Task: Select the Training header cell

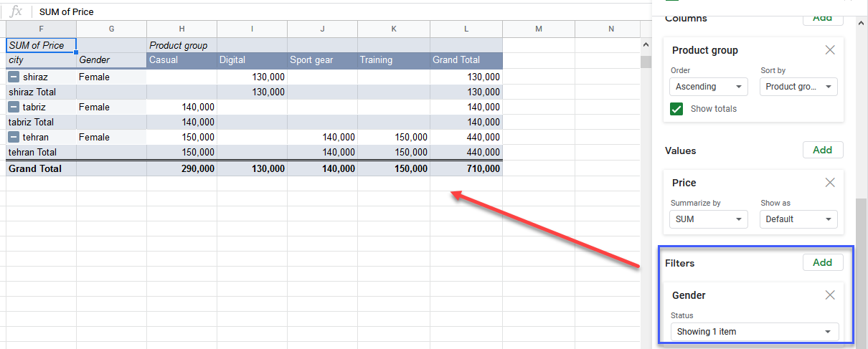Action: [x=394, y=60]
